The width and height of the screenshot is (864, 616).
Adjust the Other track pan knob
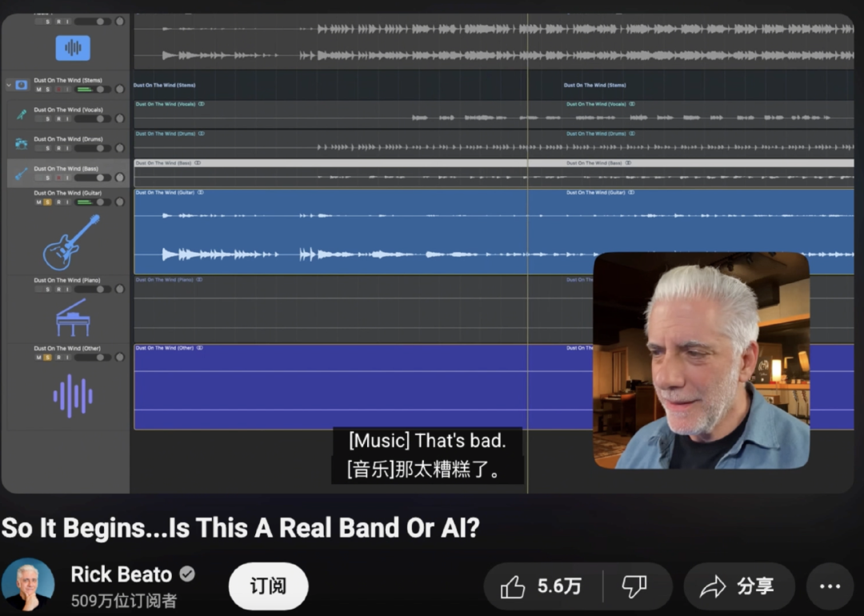(x=119, y=358)
